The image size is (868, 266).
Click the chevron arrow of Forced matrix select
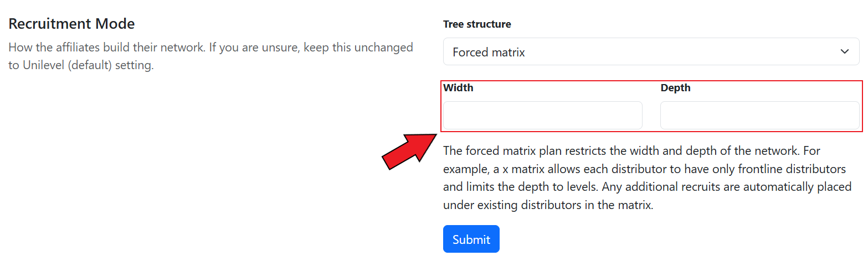(845, 52)
